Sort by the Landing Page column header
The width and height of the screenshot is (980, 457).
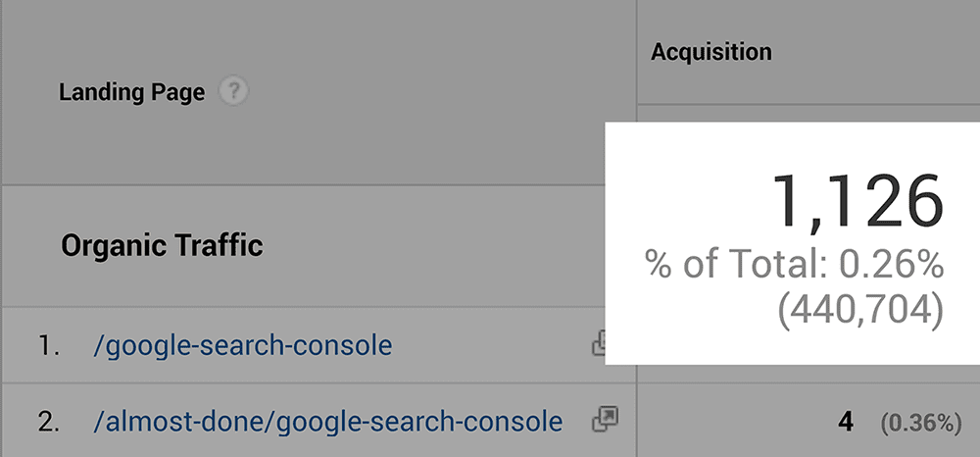[x=131, y=93]
